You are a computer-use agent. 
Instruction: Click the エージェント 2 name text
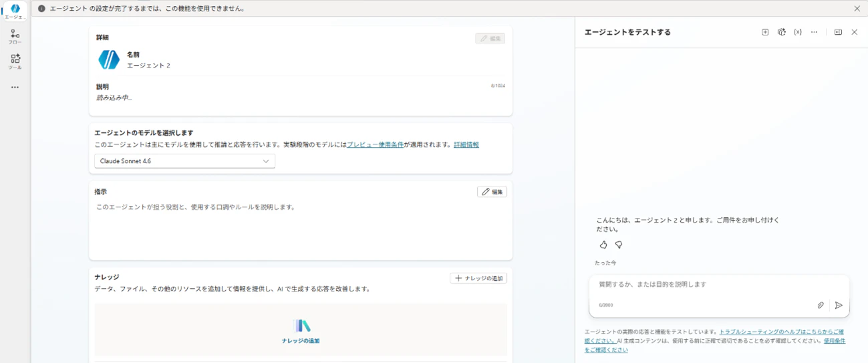click(148, 66)
